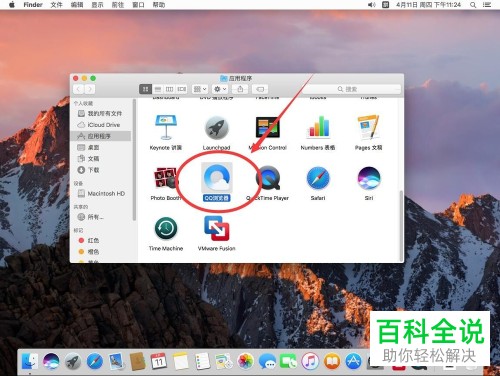Image resolution: width=500 pixels, height=376 pixels.
Task: Open Siri from the Dock
Action: (x=51, y=361)
